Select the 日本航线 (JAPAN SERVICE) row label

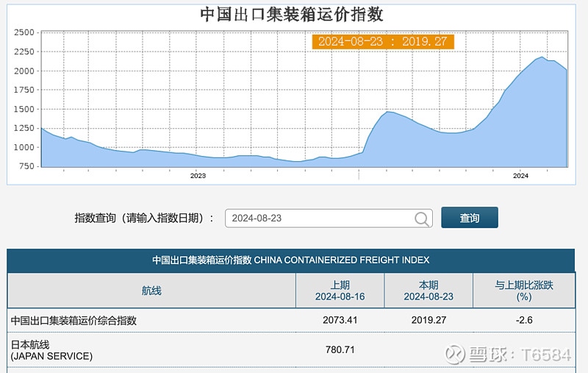click(51, 350)
